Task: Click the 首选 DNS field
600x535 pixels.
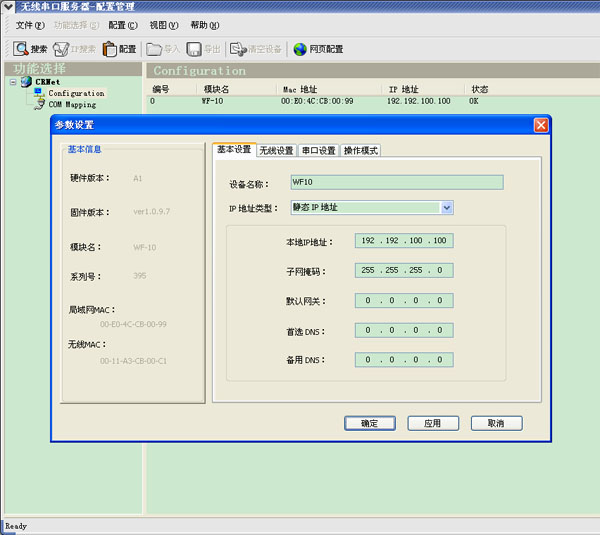Action: pyautogui.click(x=404, y=330)
